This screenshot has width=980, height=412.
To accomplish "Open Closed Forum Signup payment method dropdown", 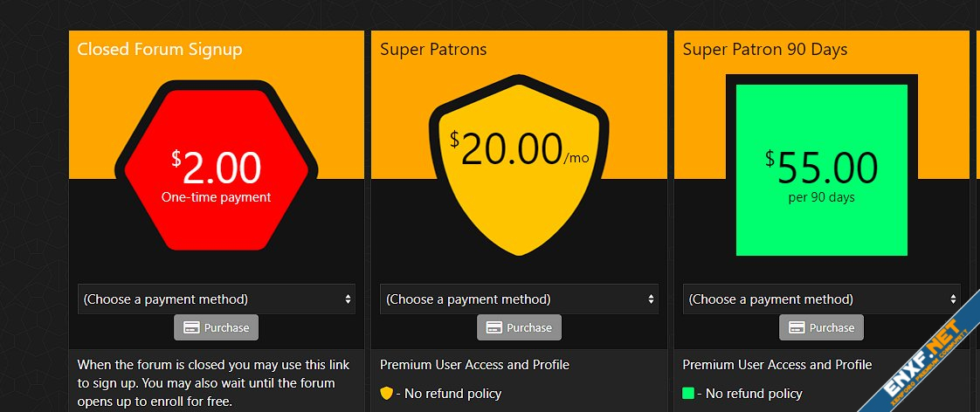I will [x=216, y=299].
